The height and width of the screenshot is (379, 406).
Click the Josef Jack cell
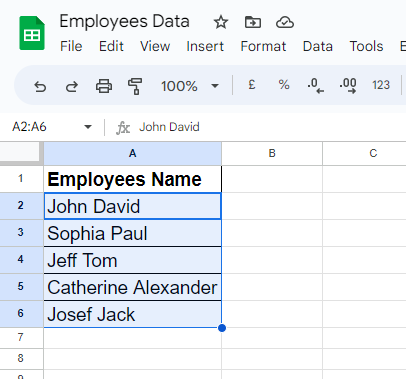pos(133,314)
